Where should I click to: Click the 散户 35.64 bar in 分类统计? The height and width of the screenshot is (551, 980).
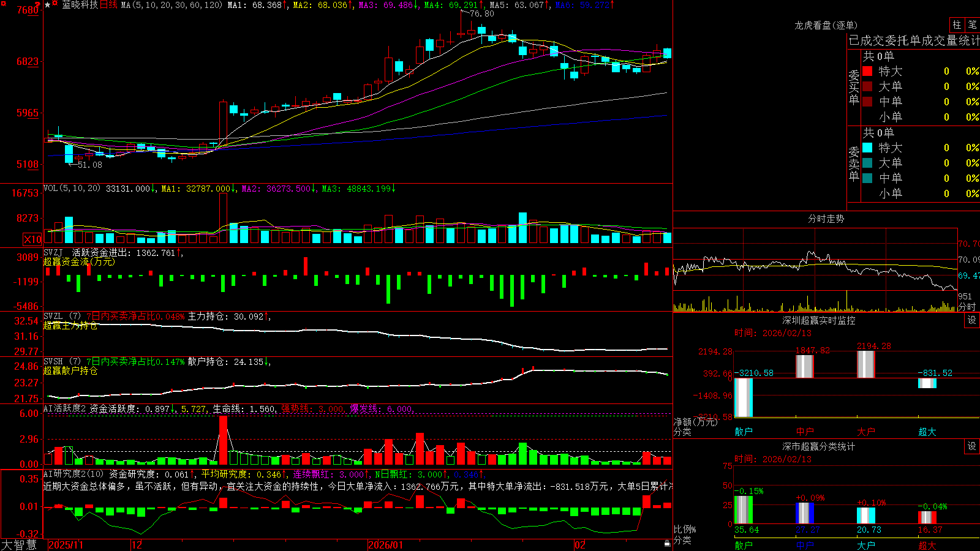pos(744,509)
